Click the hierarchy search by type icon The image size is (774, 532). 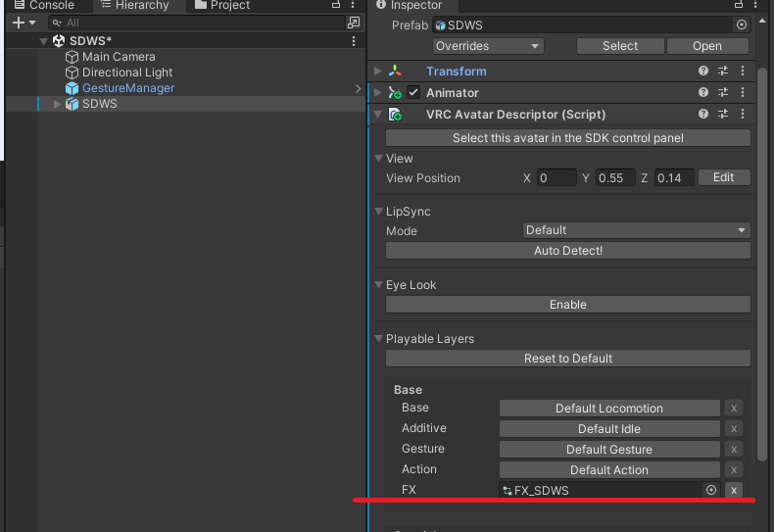[x=354, y=23]
